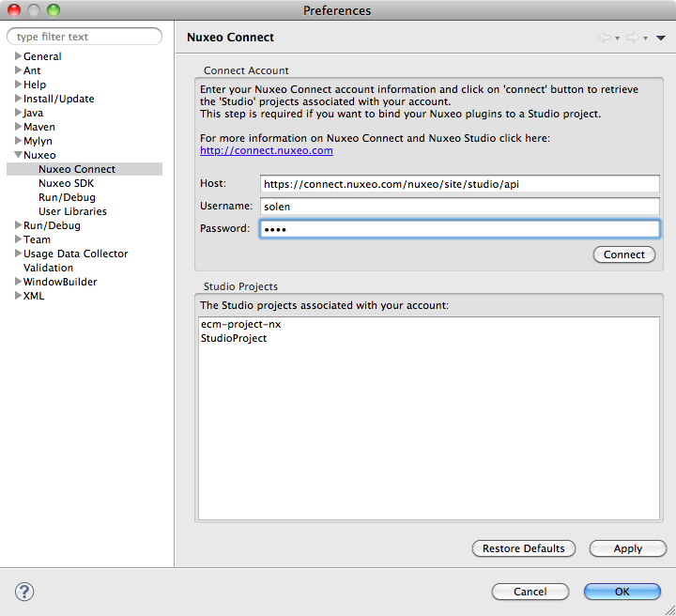Click into the Username field
Image resolution: width=676 pixels, height=616 pixels.
[x=459, y=207]
